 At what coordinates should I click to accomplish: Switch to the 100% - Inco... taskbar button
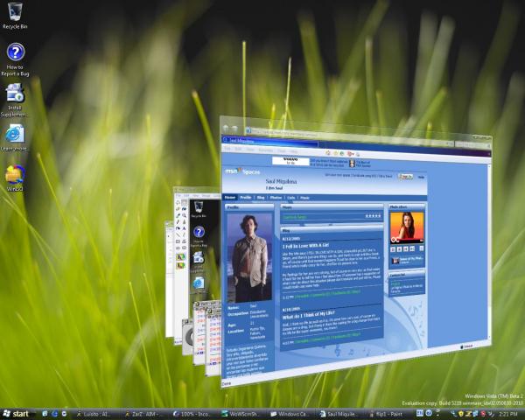192,414
